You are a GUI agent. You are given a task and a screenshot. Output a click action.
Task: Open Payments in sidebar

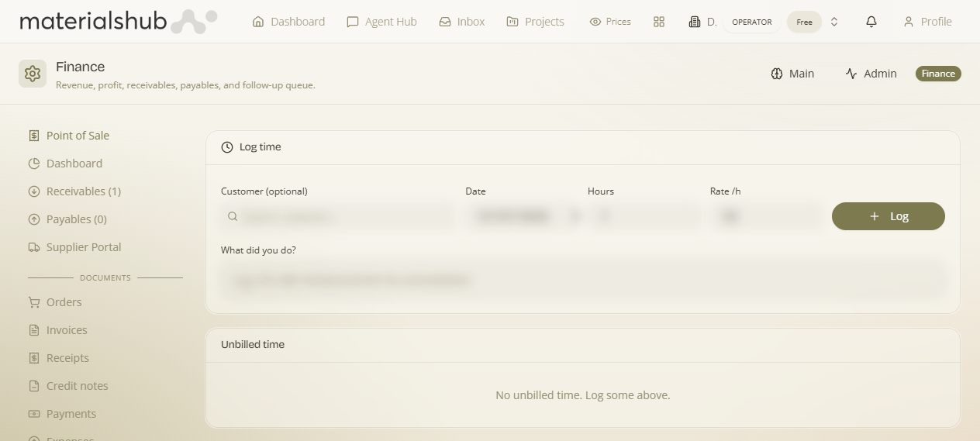point(71,414)
